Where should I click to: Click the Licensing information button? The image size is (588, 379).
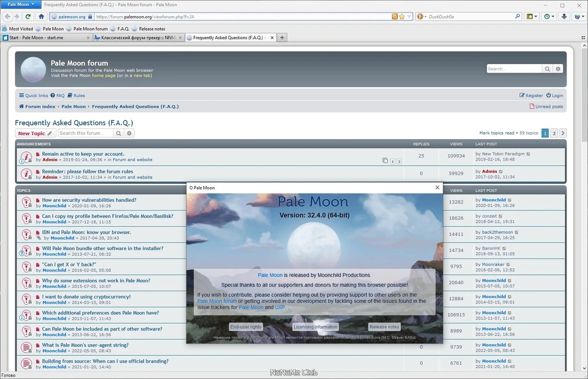pyautogui.click(x=316, y=327)
